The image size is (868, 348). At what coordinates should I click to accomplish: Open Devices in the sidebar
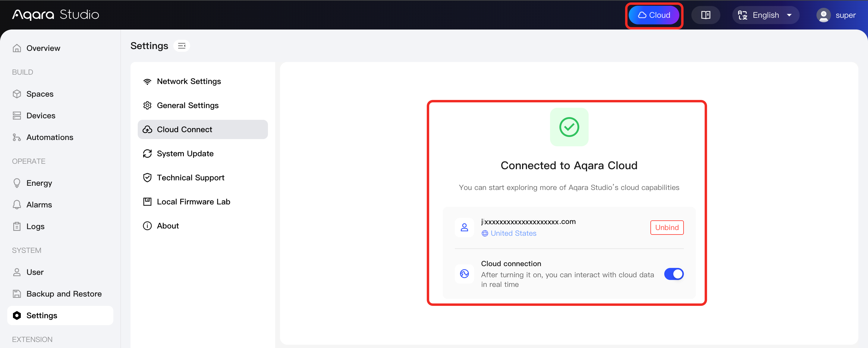[60, 115]
